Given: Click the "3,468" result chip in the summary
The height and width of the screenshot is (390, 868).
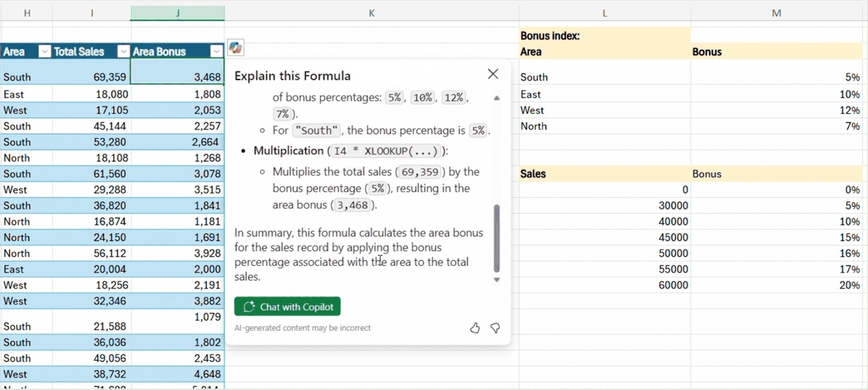Looking at the screenshot, I should click(352, 205).
